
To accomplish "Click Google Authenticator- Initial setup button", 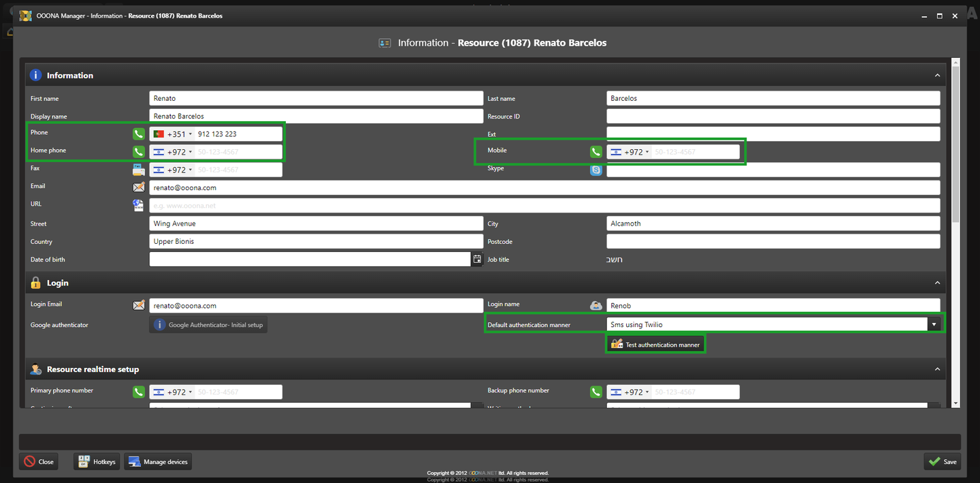I will point(208,325).
